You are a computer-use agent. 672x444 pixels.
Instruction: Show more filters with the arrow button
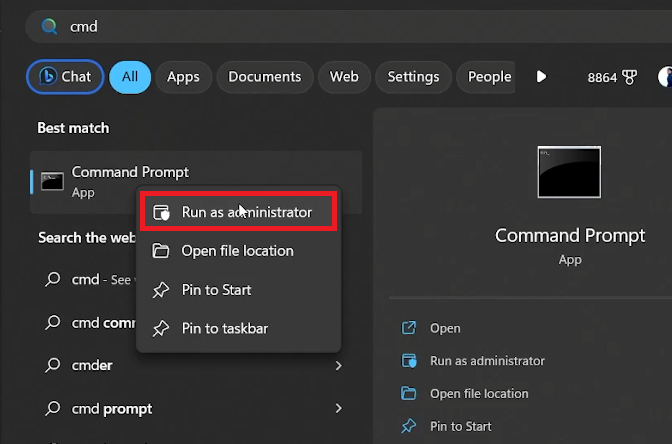tap(541, 77)
